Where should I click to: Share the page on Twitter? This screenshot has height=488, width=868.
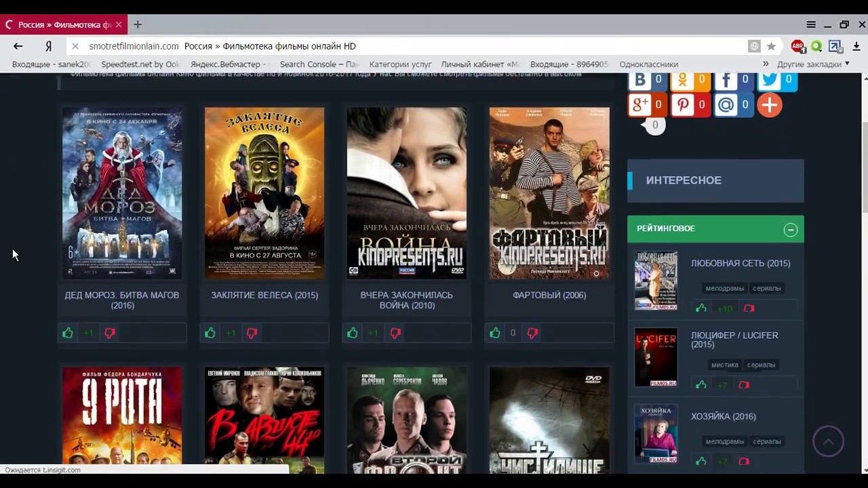coord(769,79)
